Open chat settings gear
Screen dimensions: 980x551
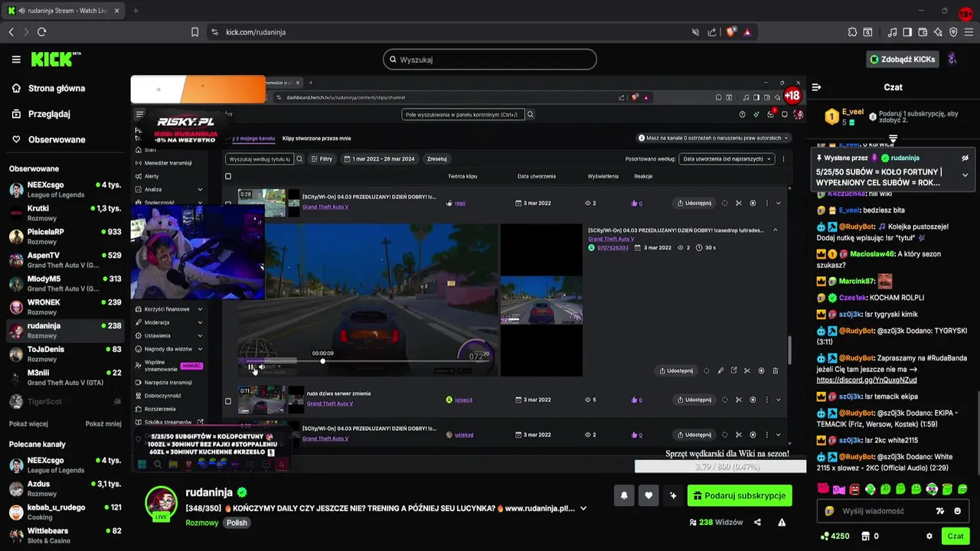929,536
